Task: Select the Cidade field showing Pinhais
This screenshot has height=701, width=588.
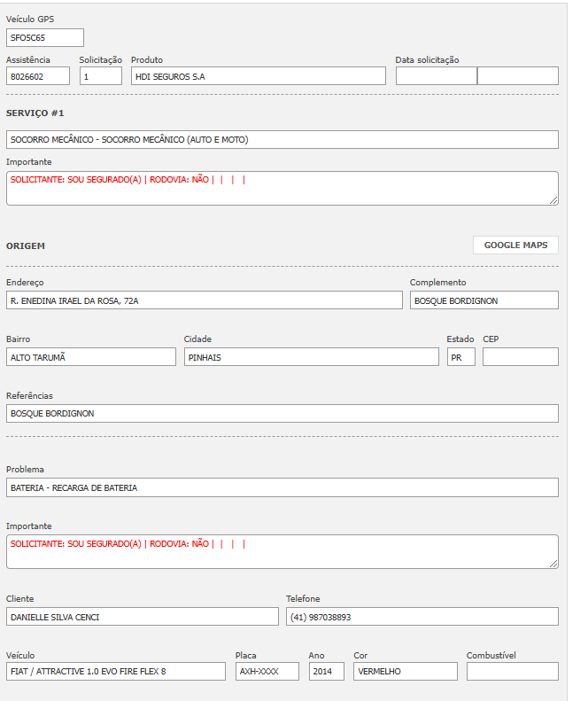Action: pyautogui.click(x=311, y=357)
